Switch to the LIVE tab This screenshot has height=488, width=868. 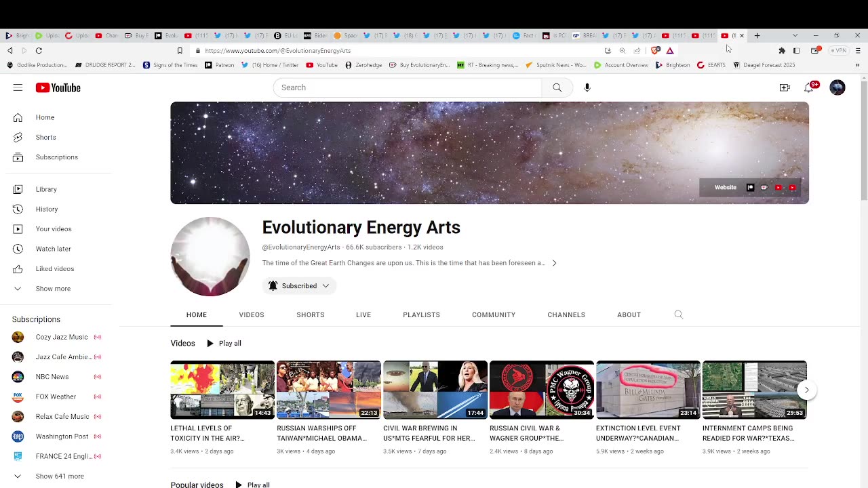pyautogui.click(x=363, y=315)
